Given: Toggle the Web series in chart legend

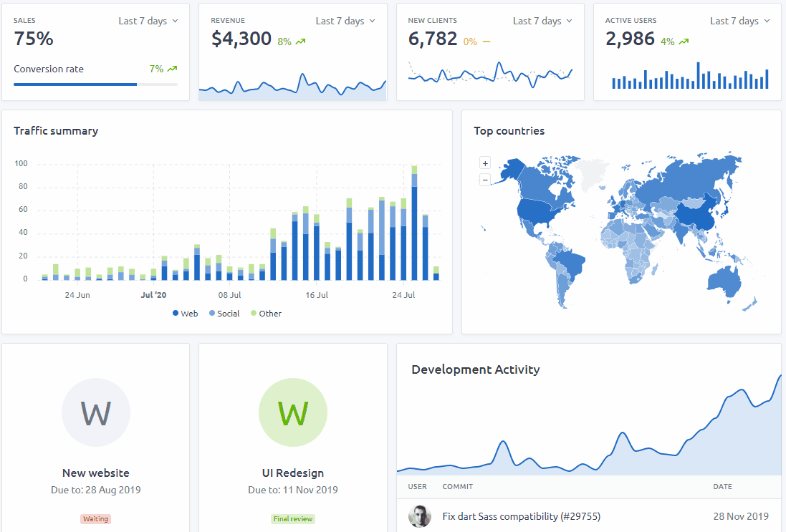Looking at the screenshot, I should click(x=185, y=314).
